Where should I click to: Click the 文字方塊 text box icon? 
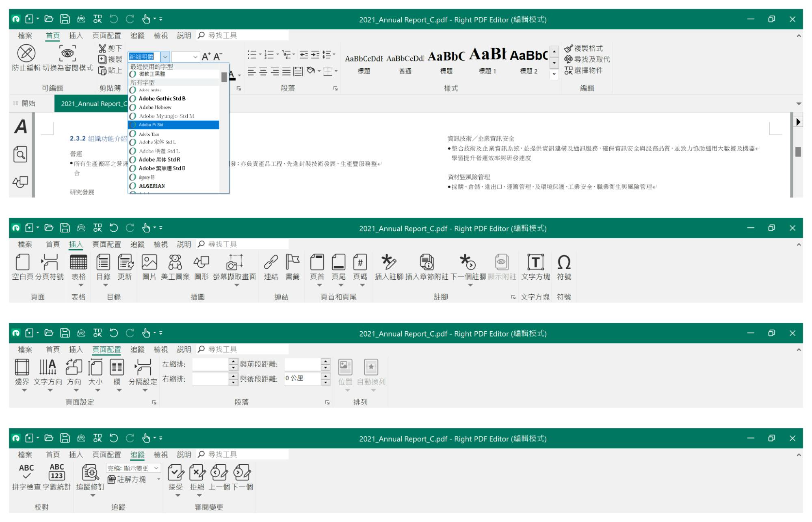(x=535, y=263)
